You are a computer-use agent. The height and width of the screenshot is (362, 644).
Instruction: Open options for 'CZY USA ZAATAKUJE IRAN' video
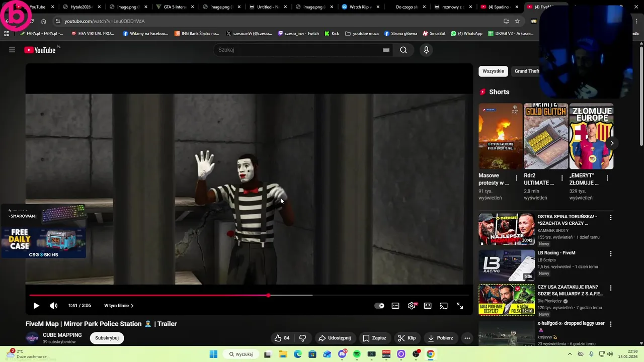coord(611,288)
